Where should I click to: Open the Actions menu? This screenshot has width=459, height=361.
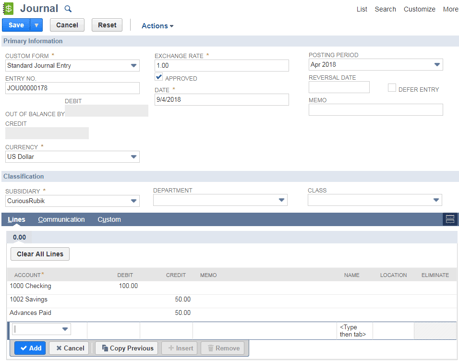pyautogui.click(x=157, y=26)
